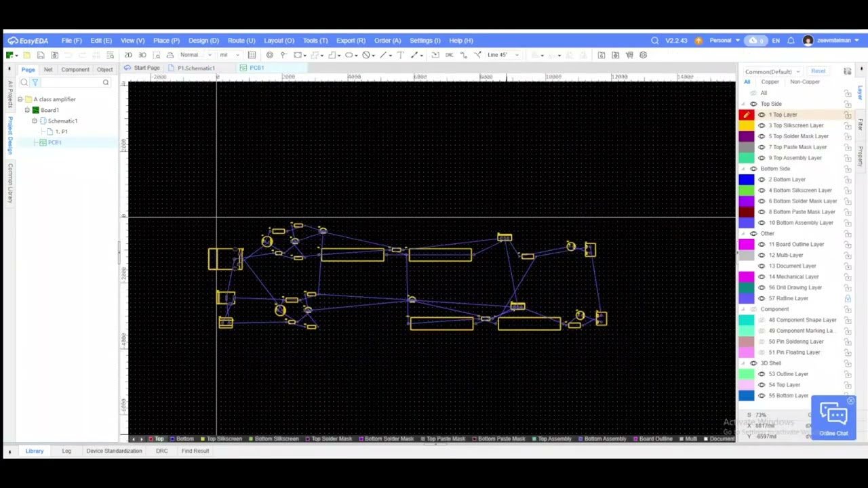Hide the 11 Board Outline Layer
Viewport: 868px width, 488px height.
click(762, 245)
